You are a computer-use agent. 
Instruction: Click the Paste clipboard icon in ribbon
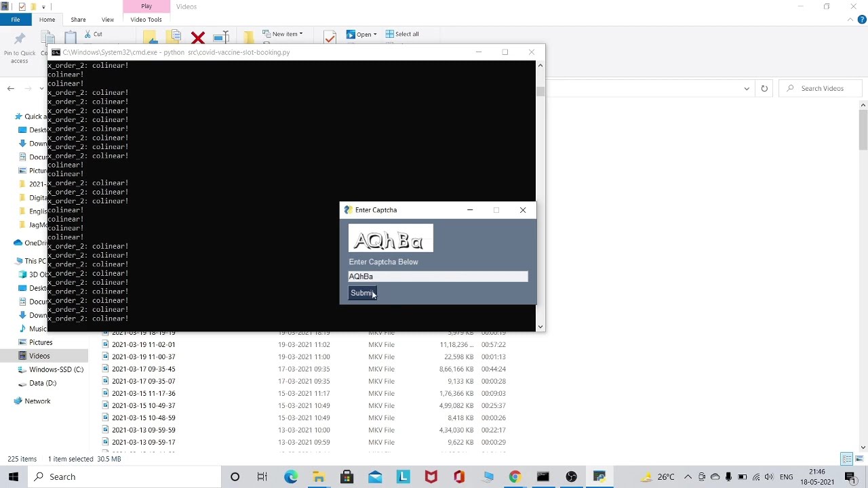71,37
